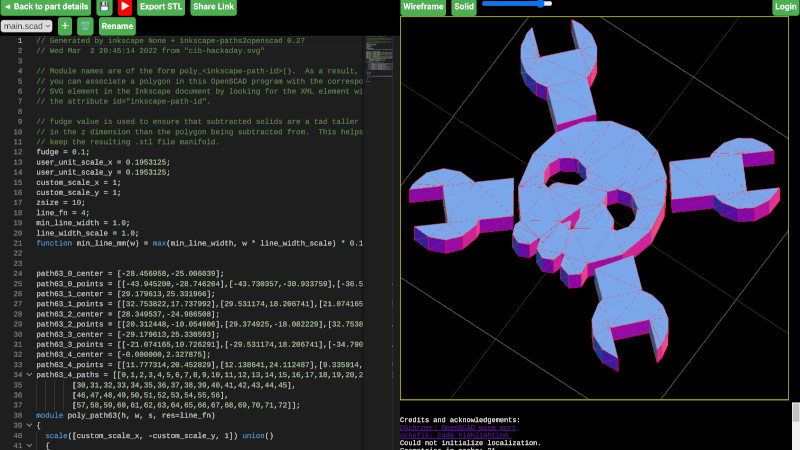Click line 'line_width_scale = 1.0;'
Viewport: 800px width, 450px height.
tap(87, 233)
